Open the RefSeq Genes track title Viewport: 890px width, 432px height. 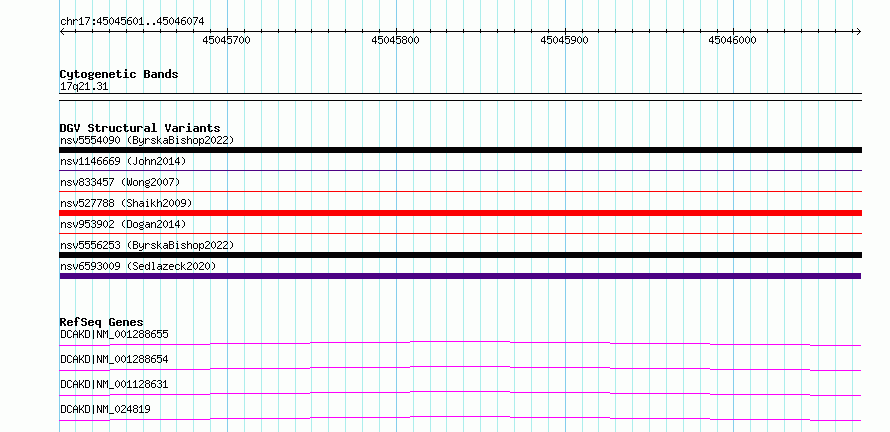[102, 322]
